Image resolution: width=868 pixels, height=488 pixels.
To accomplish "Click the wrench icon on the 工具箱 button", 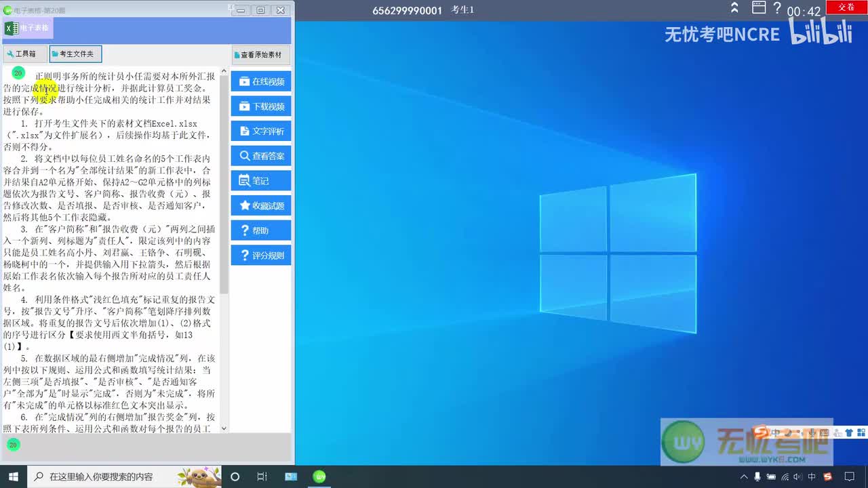I will tap(10, 54).
